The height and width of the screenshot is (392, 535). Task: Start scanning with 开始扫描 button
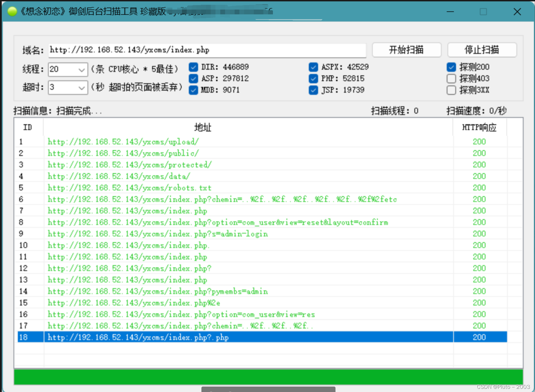[x=406, y=50]
